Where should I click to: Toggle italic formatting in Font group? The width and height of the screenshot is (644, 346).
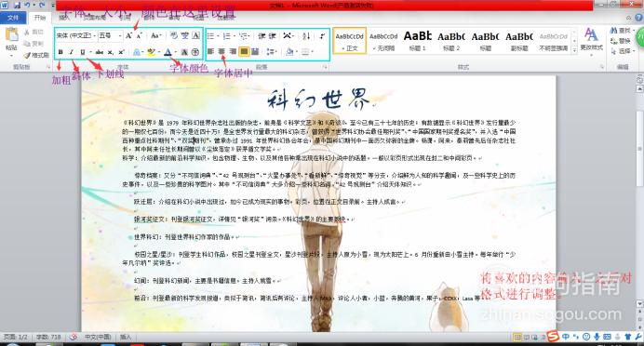coord(71,52)
